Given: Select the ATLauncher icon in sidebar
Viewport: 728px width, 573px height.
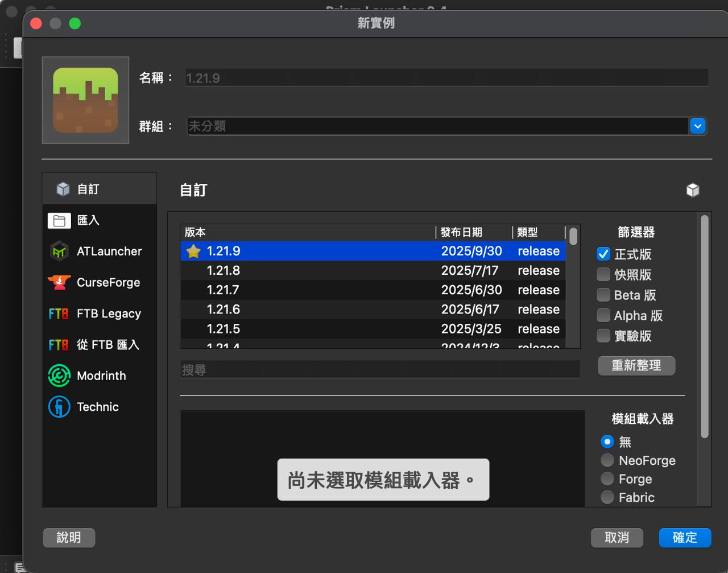Looking at the screenshot, I should (x=59, y=252).
